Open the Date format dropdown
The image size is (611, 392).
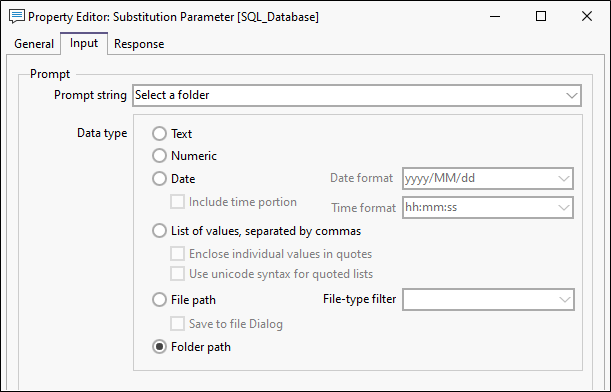pyautogui.click(x=488, y=178)
